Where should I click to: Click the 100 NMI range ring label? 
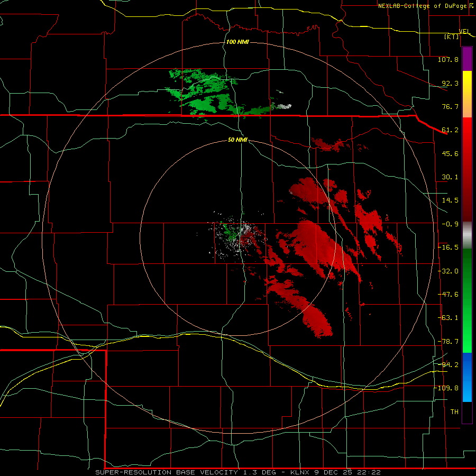[237, 42]
